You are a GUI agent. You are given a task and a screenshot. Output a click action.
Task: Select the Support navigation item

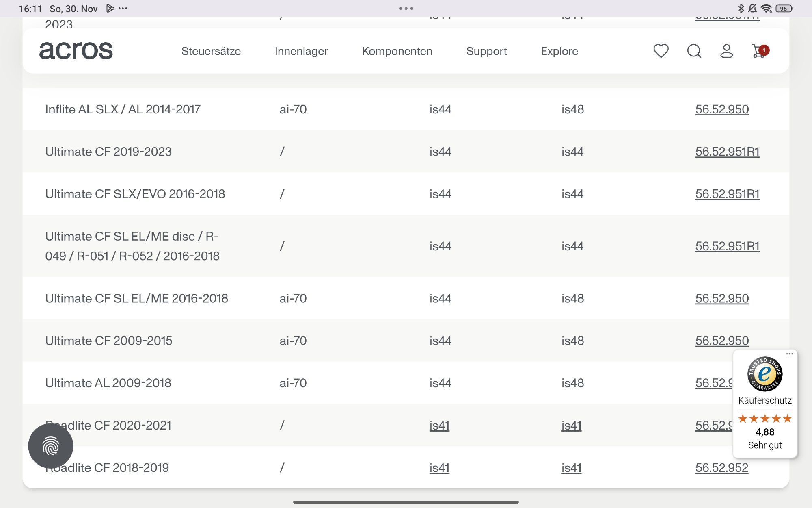486,51
